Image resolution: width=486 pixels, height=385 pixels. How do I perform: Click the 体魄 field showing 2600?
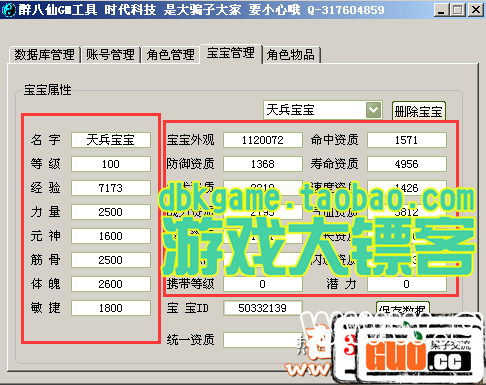(111, 284)
